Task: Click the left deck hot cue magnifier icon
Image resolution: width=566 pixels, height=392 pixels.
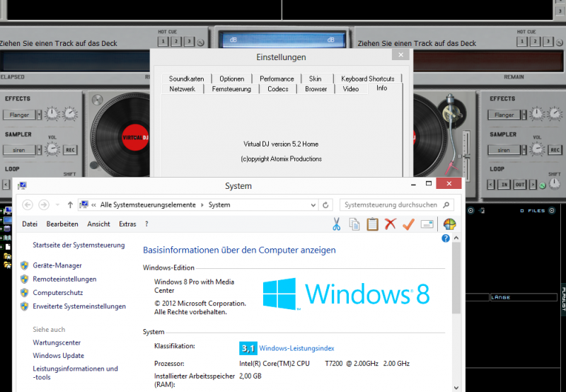Action: coord(201,42)
